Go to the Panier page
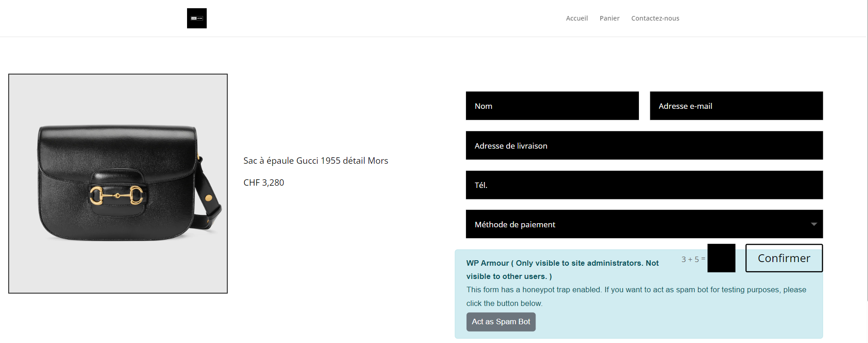 click(609, 18)
